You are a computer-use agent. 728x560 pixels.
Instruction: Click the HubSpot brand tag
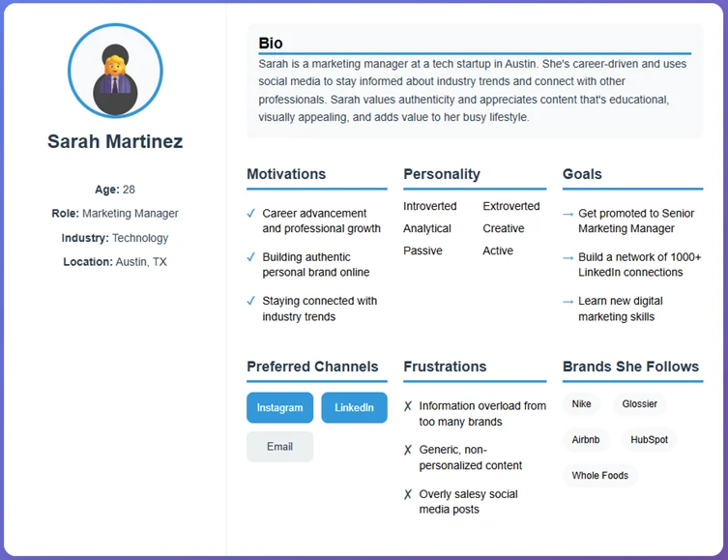(x=649, y=440)
